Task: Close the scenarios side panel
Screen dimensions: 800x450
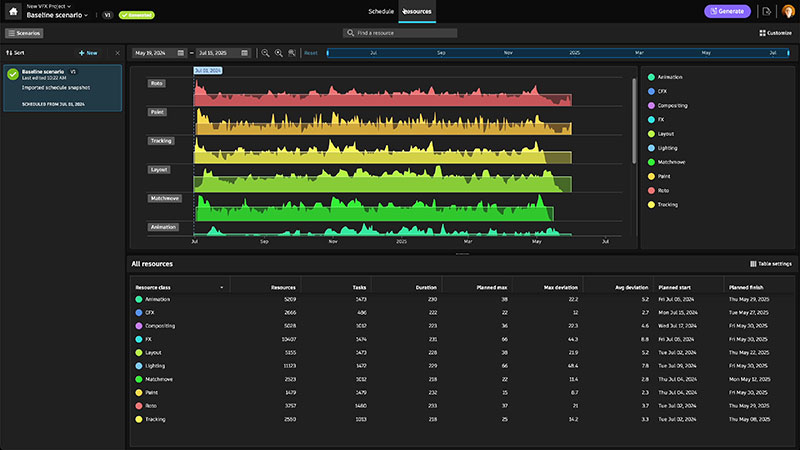Action: pos(117,52)
